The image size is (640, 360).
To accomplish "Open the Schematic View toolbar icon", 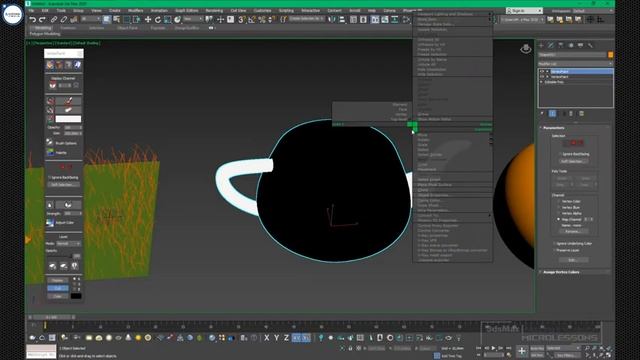I will click(395, 20).
